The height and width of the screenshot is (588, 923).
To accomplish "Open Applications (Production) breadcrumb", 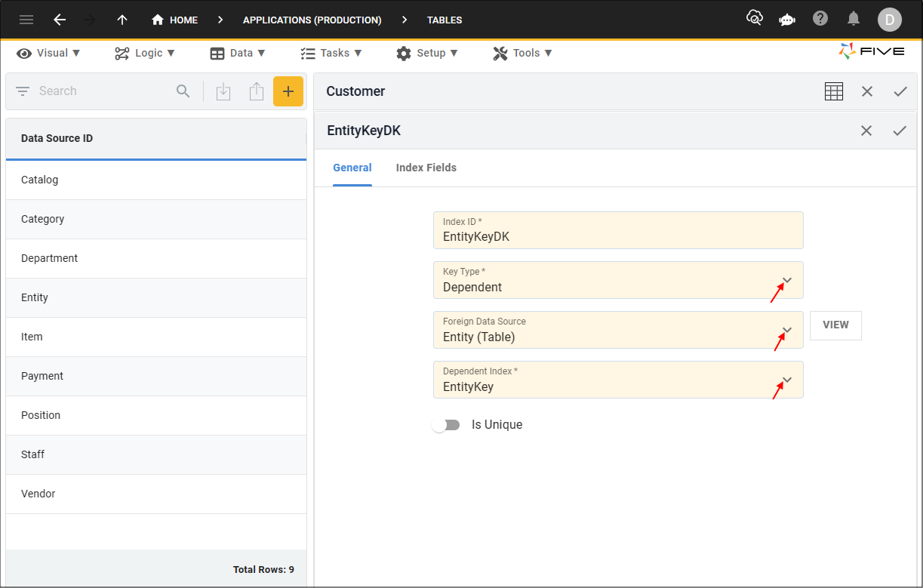I will 312,20.
